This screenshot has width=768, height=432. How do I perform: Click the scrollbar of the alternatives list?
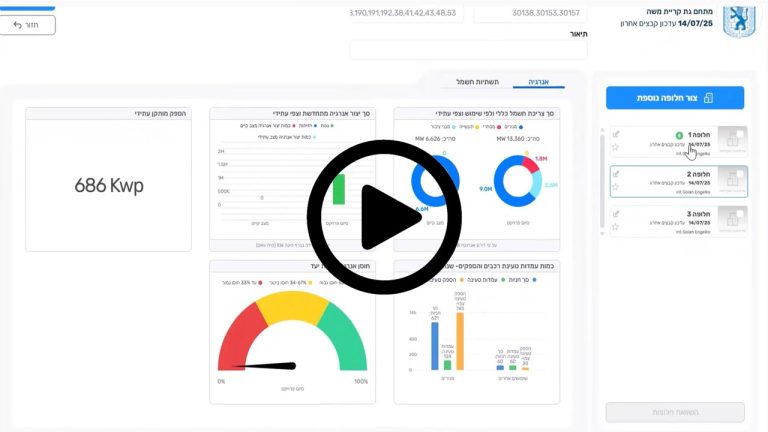coord(603,180)
